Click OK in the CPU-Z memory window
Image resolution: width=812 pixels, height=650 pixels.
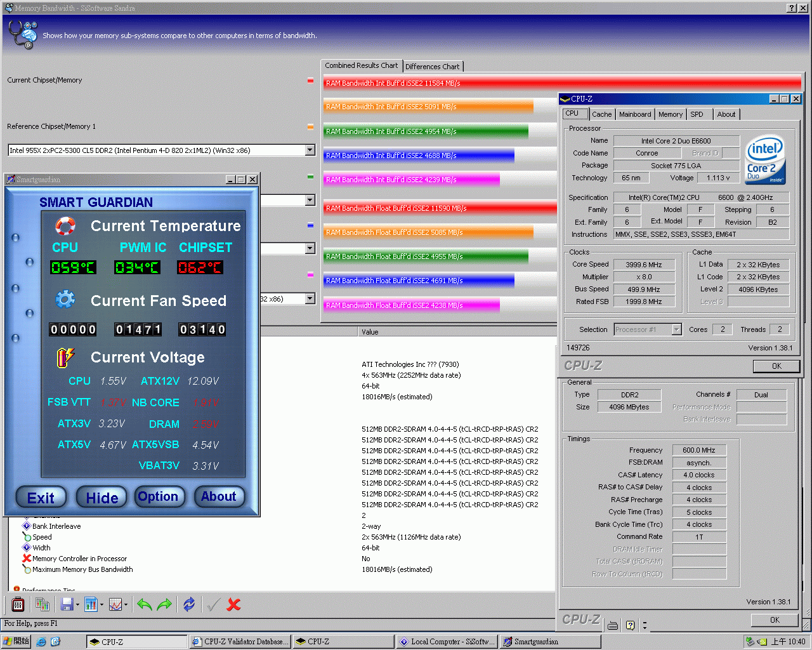coord(775,620)
